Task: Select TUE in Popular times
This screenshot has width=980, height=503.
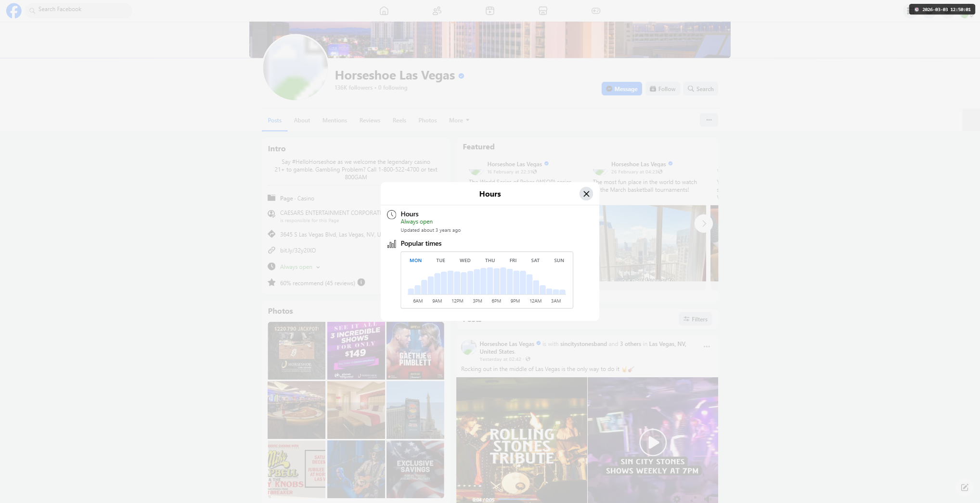Action: pos(440,261)
